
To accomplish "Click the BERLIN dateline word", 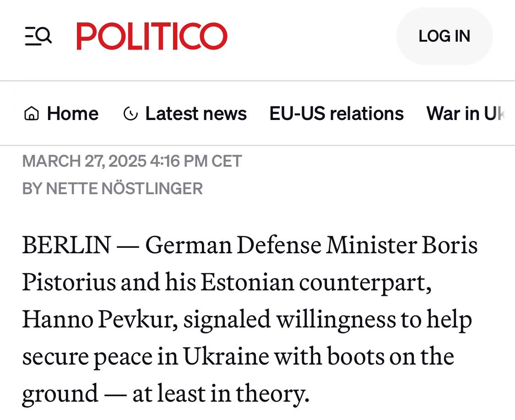I will point(66,245).
